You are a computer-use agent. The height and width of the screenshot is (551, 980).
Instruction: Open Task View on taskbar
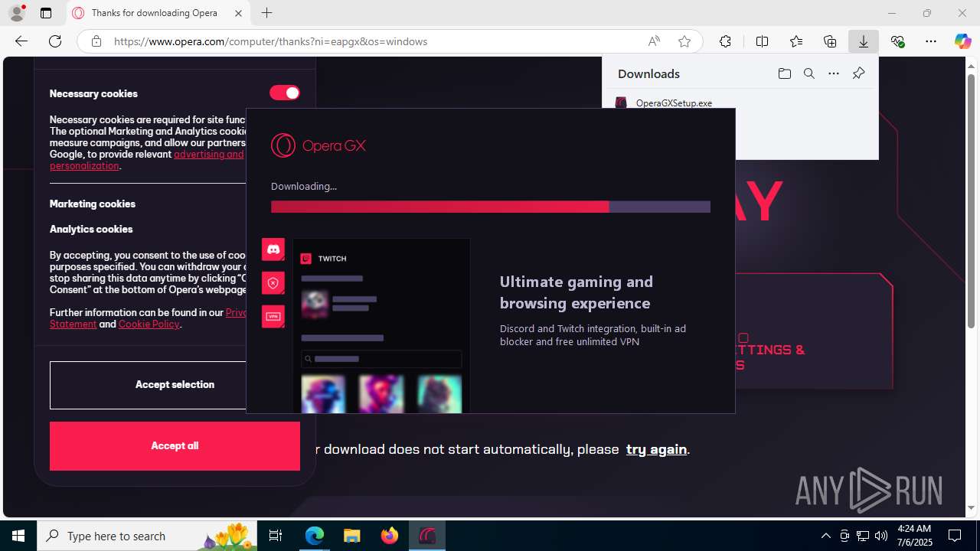[x=276, y=536]
